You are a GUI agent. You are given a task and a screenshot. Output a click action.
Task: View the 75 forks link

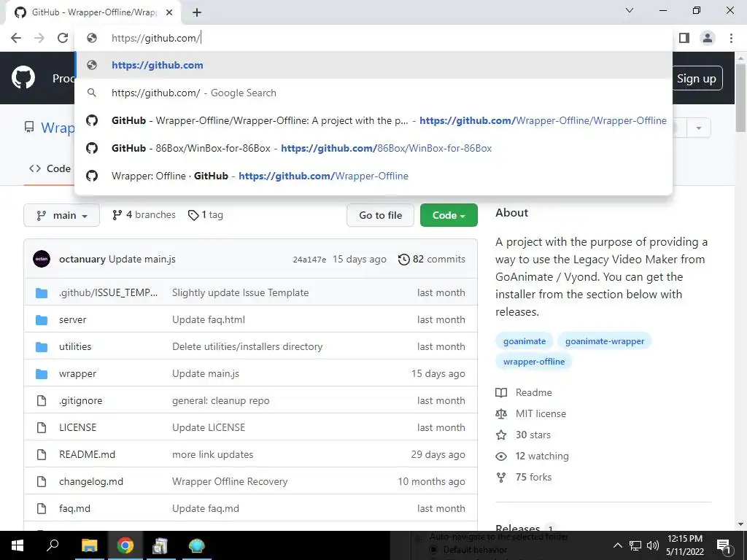pyautogui.click(x=524, y=477)
